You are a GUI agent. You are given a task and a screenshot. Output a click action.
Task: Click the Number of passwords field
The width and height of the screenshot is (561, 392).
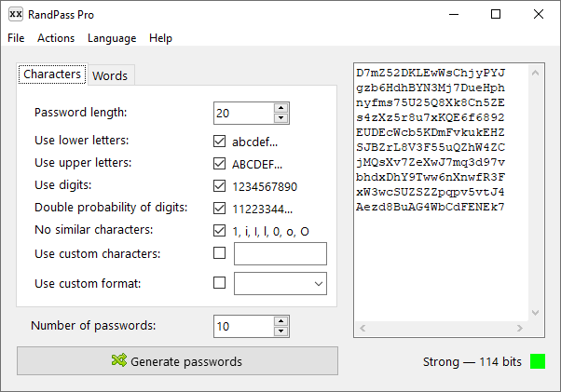click(x=244, y=326)
